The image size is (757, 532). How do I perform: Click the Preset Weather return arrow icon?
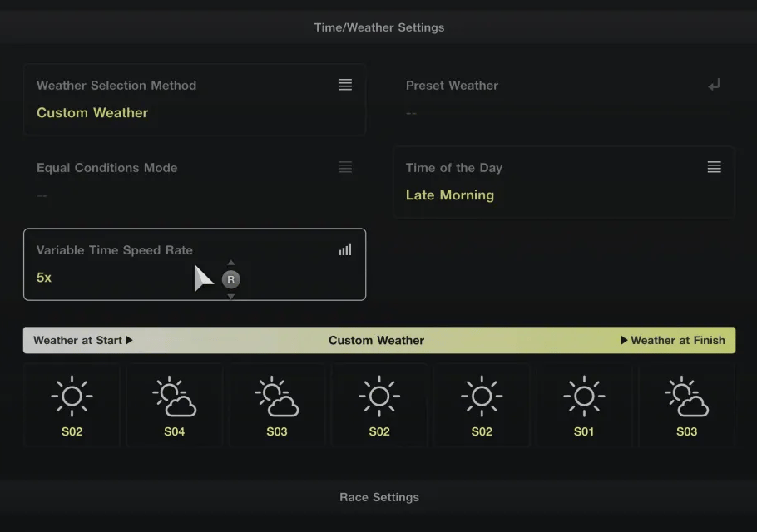point(714,85)
